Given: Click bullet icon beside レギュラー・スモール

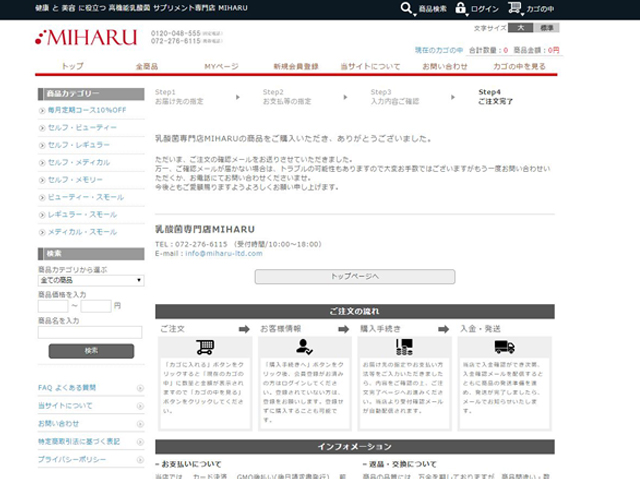Looking at the screenshot, I should [x=42, y=215].
